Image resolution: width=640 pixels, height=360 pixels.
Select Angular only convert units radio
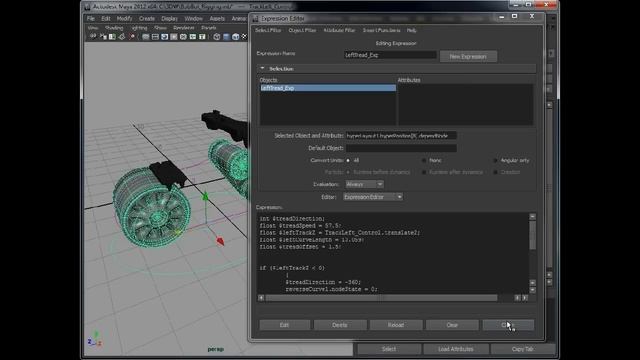(x=496, y=160)
